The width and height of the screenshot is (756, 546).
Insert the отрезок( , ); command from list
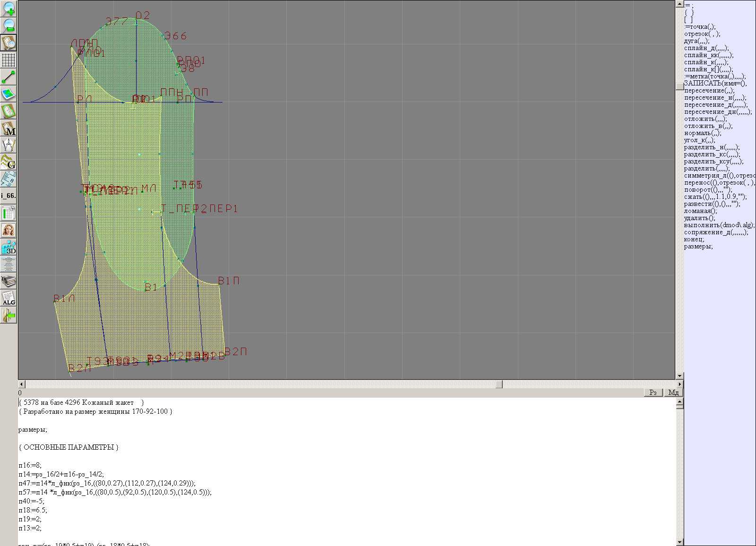click(x=702, y=34)
